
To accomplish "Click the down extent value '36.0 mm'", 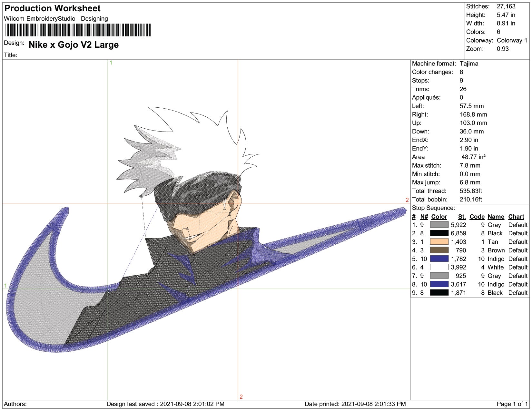I will click(x=472, y=132).
